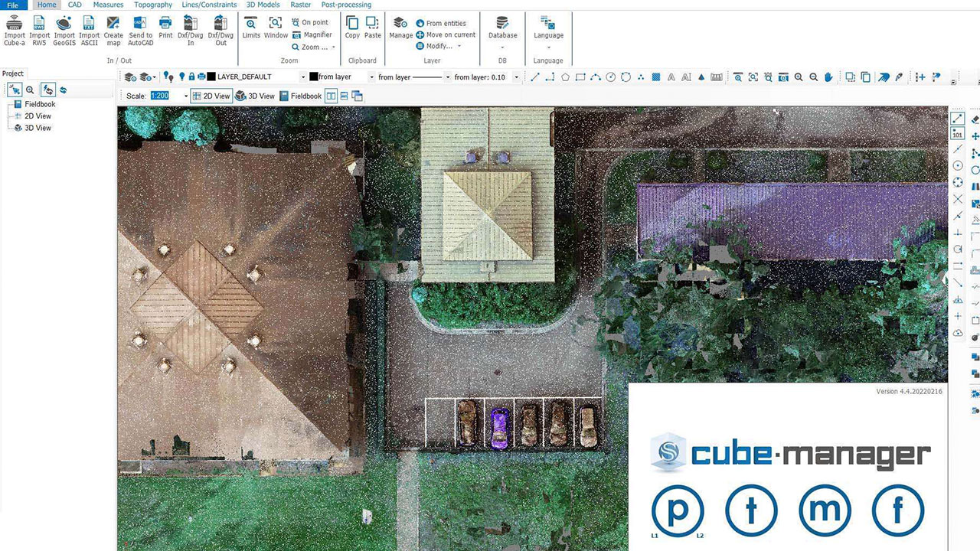Click the Fieldbook toolbar button

click(x=300, y=96)
